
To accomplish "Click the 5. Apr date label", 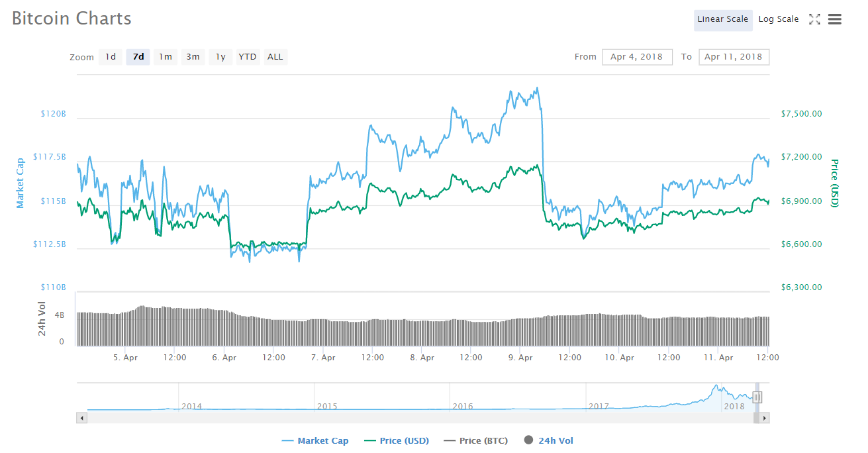I will point(126,358).
